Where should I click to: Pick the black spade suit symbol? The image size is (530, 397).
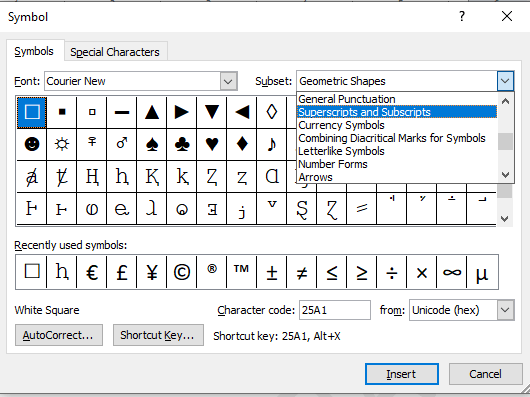[x=152, y=144]
